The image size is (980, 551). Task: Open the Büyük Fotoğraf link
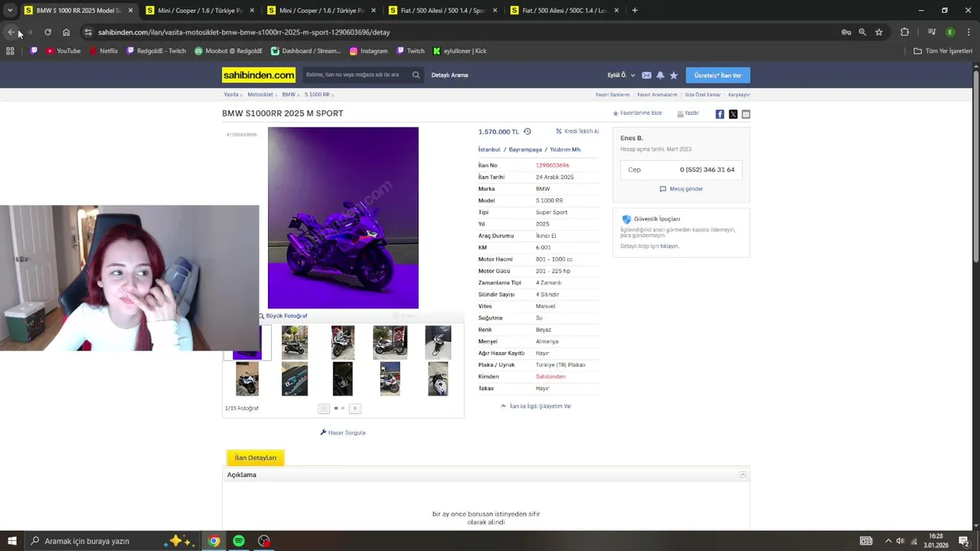click(x=283, y=316)
